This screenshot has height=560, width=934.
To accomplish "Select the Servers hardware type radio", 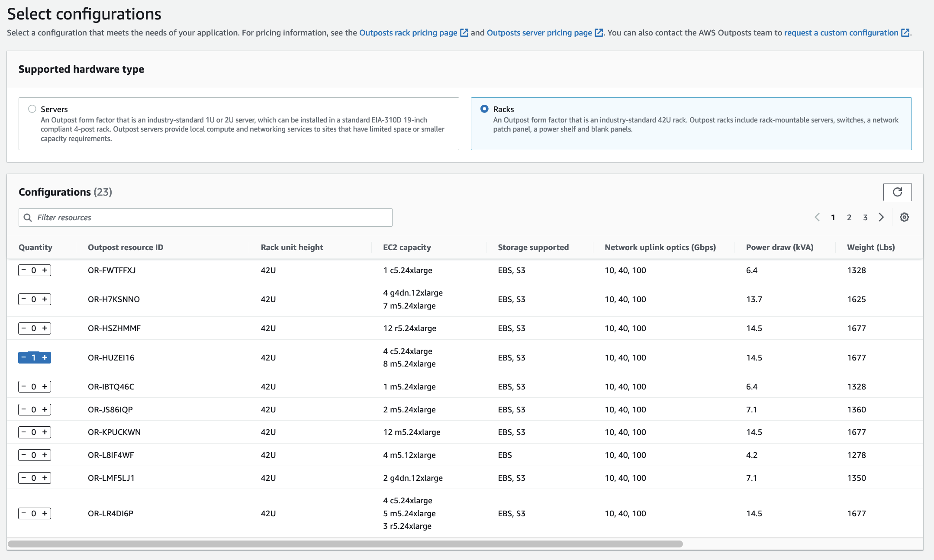I will click(32, 109).
